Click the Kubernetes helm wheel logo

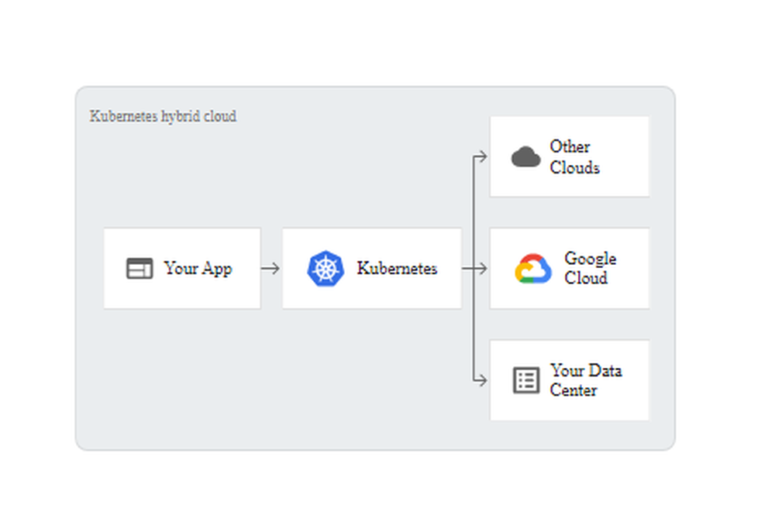tap(325, 268)
